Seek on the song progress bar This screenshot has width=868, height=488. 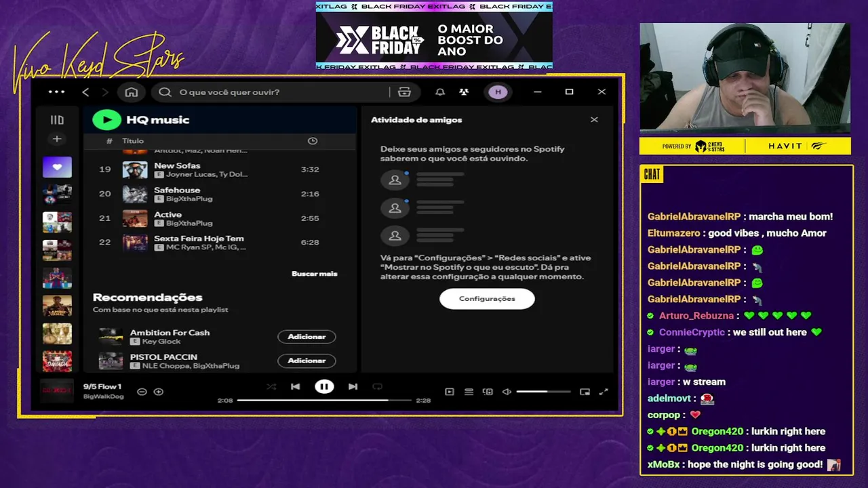pos(324,401)
